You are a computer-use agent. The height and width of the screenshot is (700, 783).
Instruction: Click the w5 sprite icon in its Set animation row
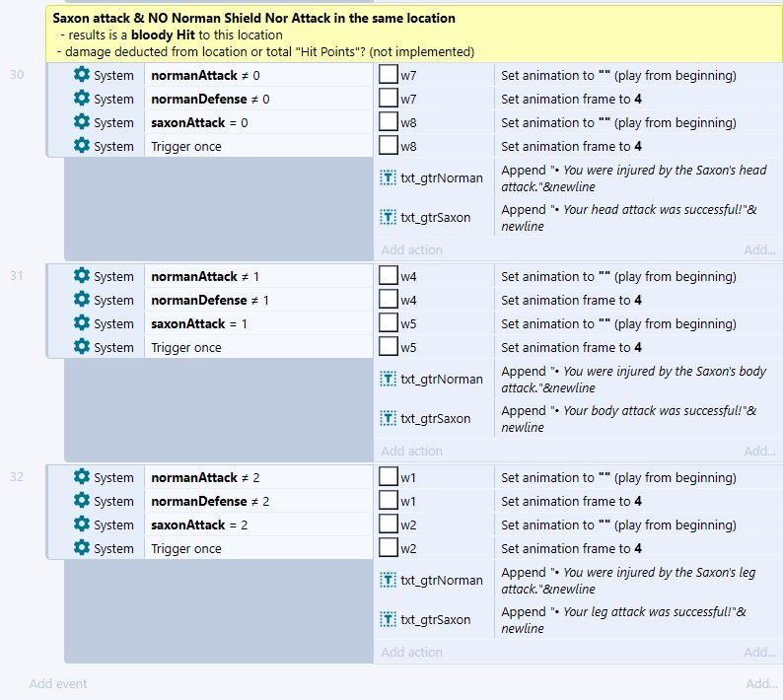tap(388, 323)
